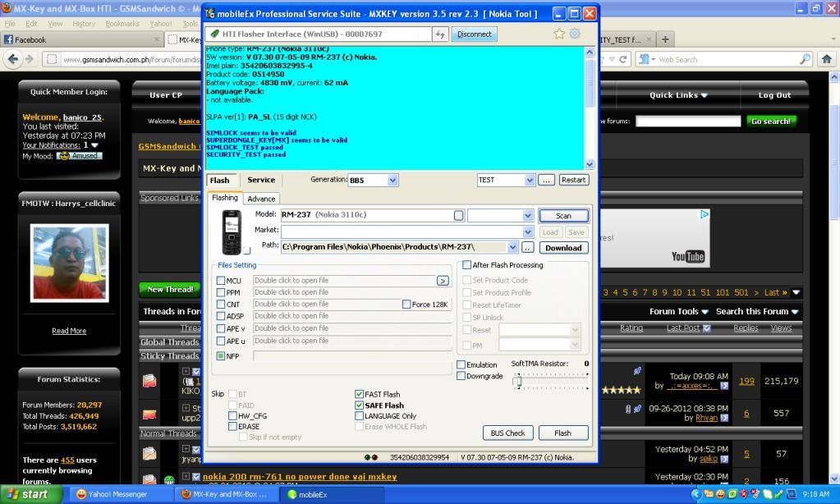840x504 pixels.
Task: Click the Download button
Action: tap(563, 248)
